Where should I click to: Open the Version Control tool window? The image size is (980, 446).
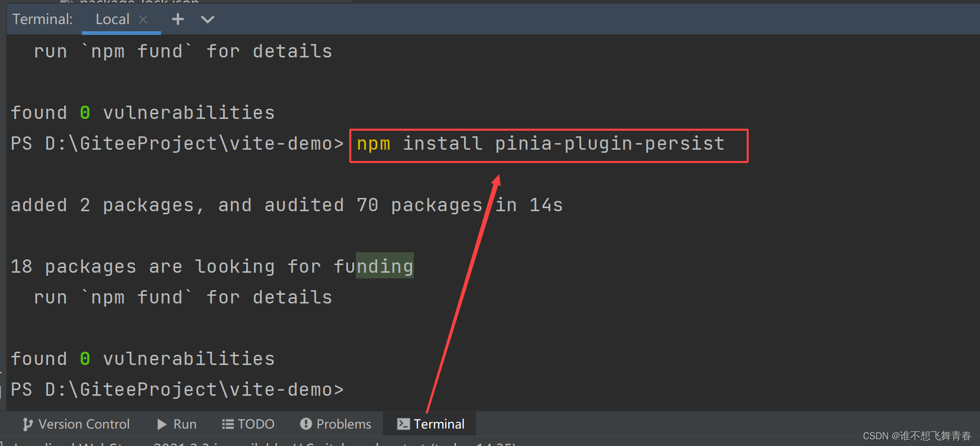76,424
